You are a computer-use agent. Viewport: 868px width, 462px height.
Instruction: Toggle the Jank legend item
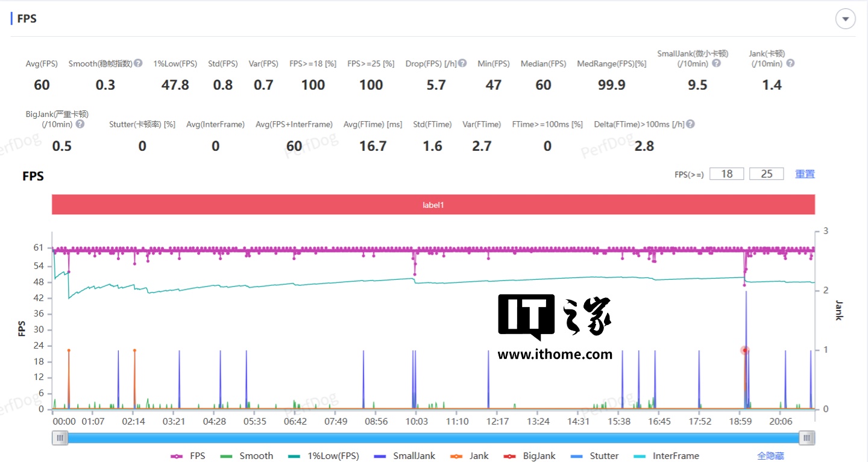pyautogui.click(x=470, y=456)
